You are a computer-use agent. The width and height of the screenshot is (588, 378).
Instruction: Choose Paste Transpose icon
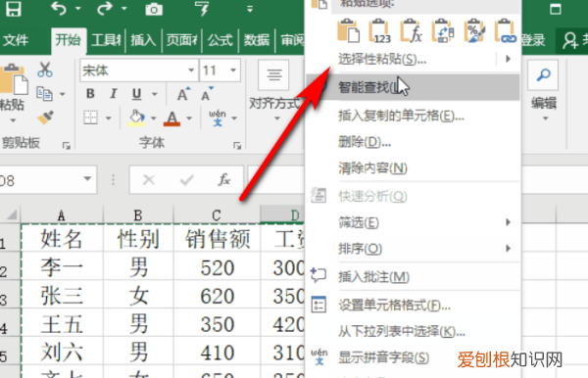coord(443,30)
